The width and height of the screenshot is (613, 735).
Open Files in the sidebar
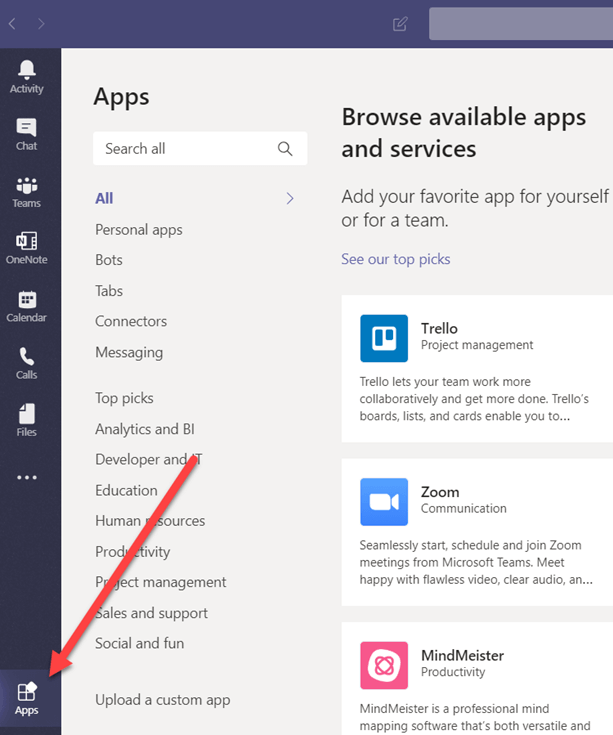[27, 420]
